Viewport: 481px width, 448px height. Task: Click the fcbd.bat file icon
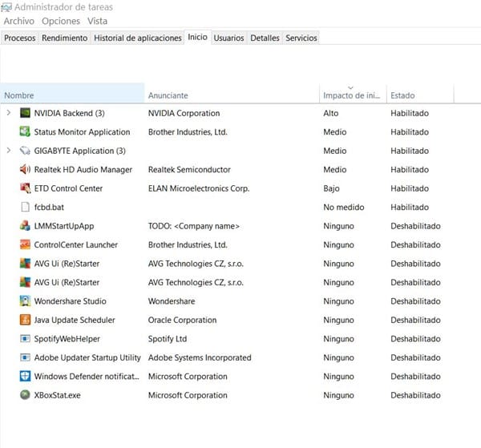click(x=25, y=208)
